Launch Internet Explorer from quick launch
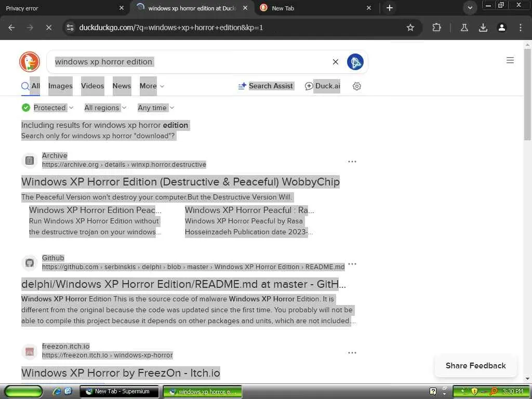The image size is (532, 399). click(57, 391)
